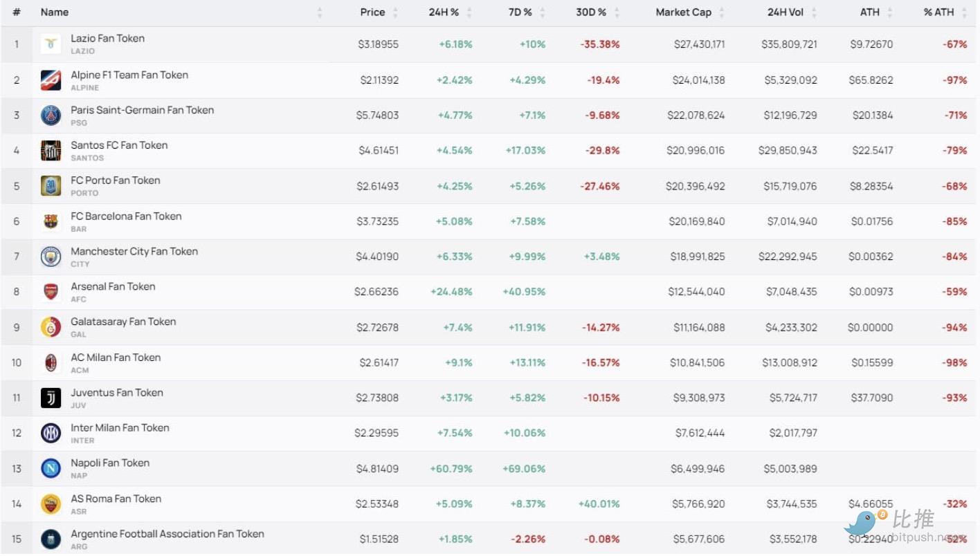Viewport: 980px width, 556px height.
Task: Click Juventus ATH value $37.7090
Action: (x=871, y=398)
